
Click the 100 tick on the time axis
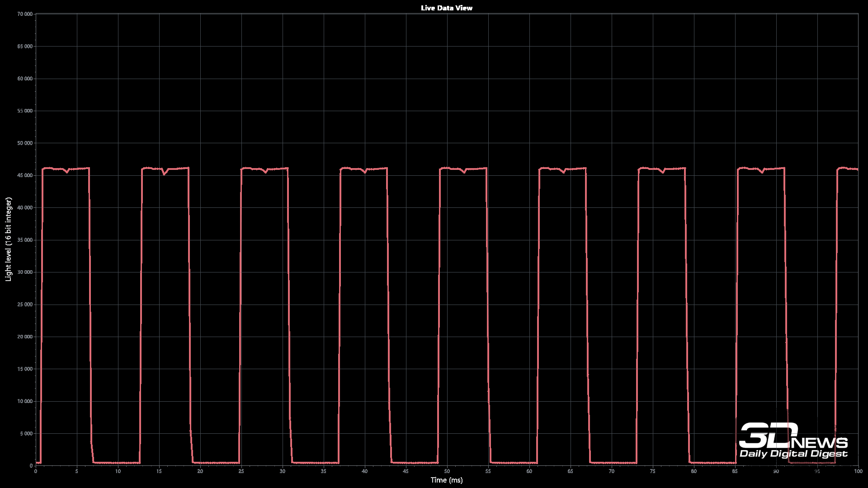point(858,471)
